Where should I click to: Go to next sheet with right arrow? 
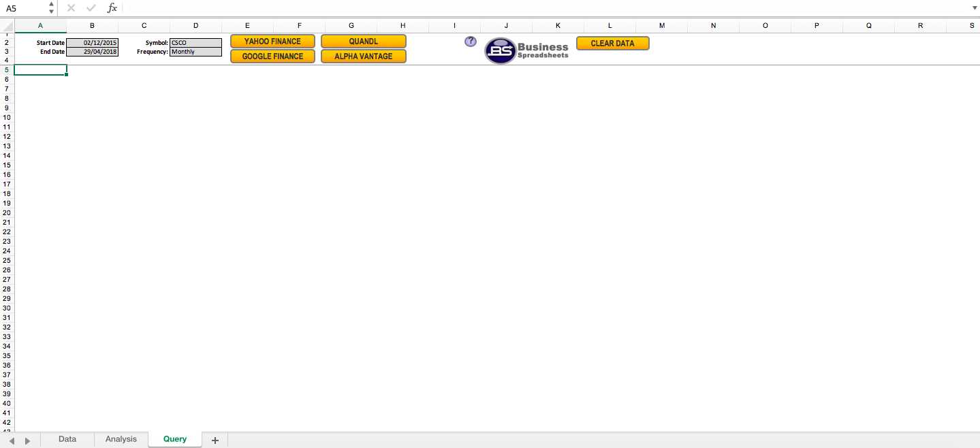click(x=27, y=441)
